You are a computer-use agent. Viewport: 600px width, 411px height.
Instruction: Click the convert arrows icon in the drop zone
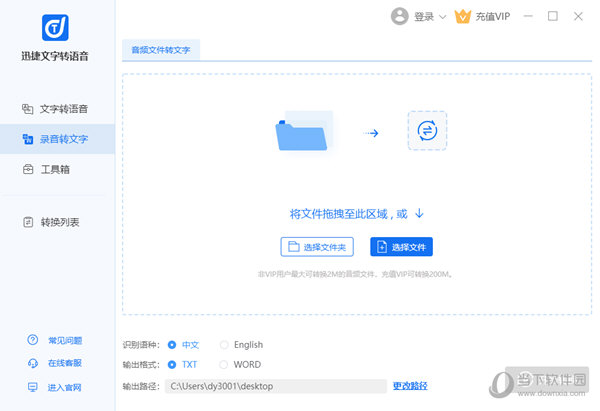[427, 131]
